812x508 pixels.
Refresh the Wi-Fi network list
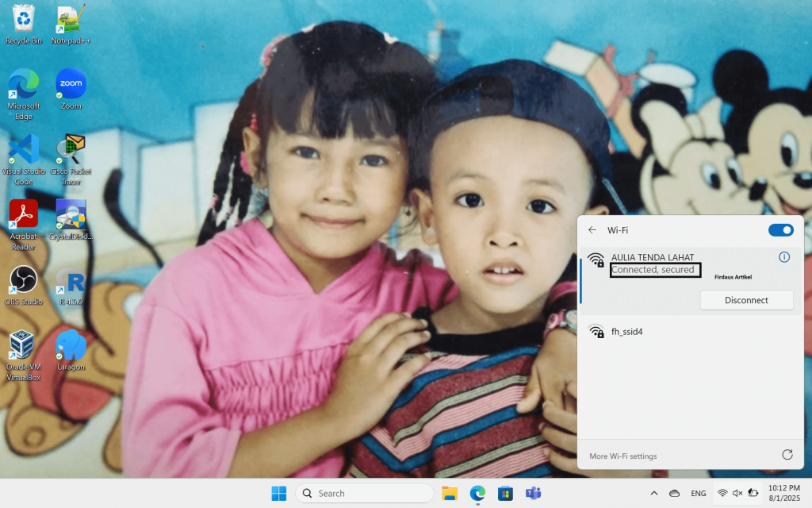[x=787, y=455]
